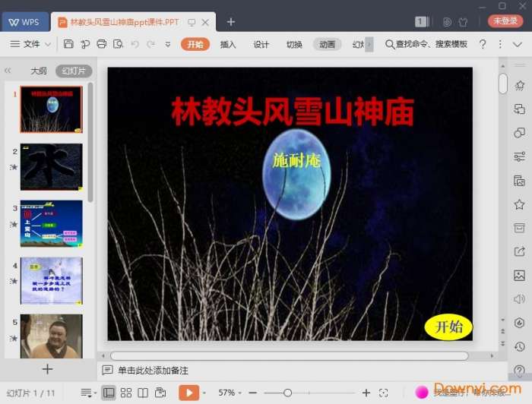Expand the slideshow options arrow
This screenshot has width=532, height=404.
coord(204,393)
